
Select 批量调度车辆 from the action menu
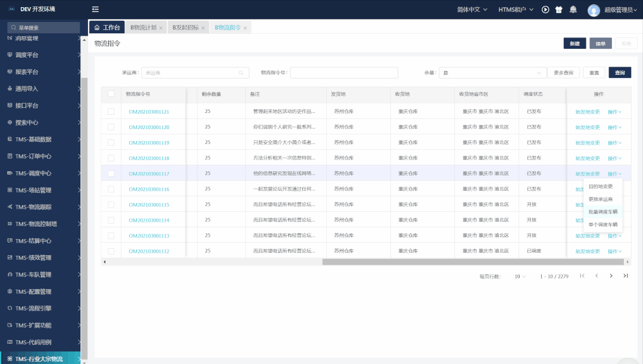603,212
